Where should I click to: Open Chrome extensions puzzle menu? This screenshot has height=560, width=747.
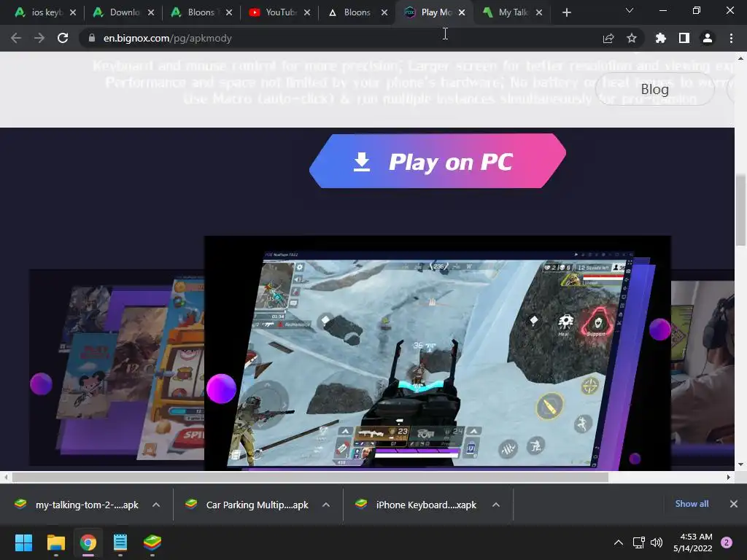pyautogui.click(x=661, y=38)
